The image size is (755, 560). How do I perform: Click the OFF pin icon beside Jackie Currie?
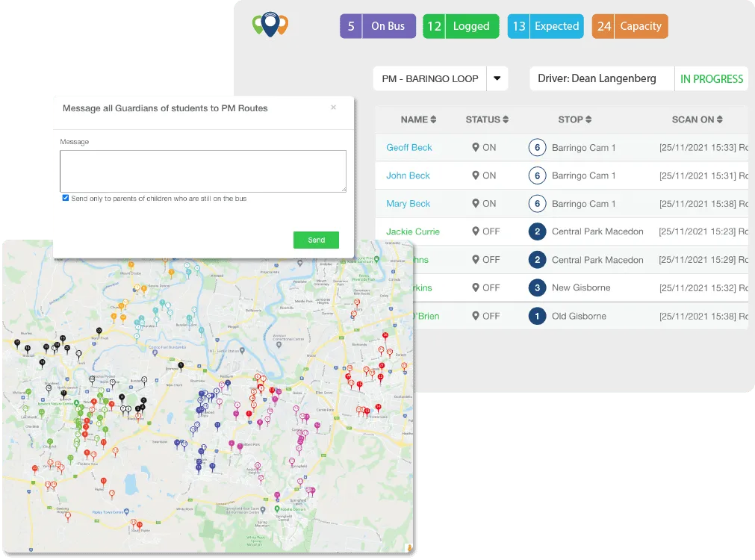point(475,231)
